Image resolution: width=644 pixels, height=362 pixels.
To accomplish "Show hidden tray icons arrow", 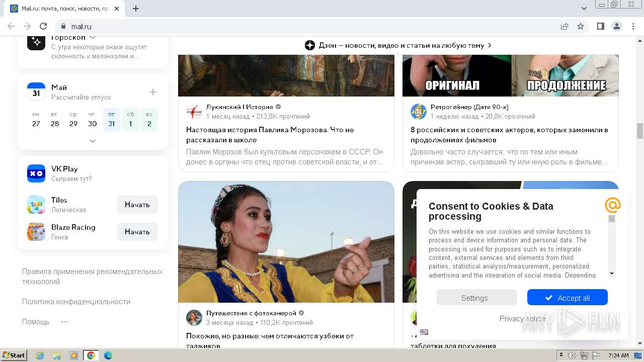I will point(561,355).
